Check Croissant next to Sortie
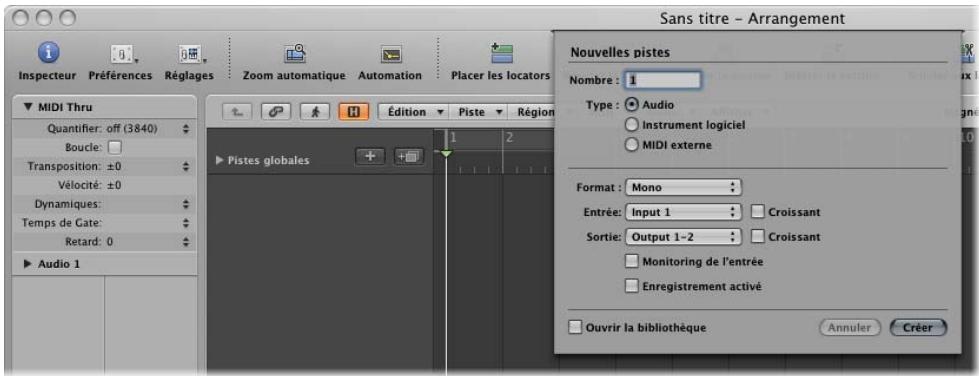This screenshot has width=979, height=376. [757, 237]
